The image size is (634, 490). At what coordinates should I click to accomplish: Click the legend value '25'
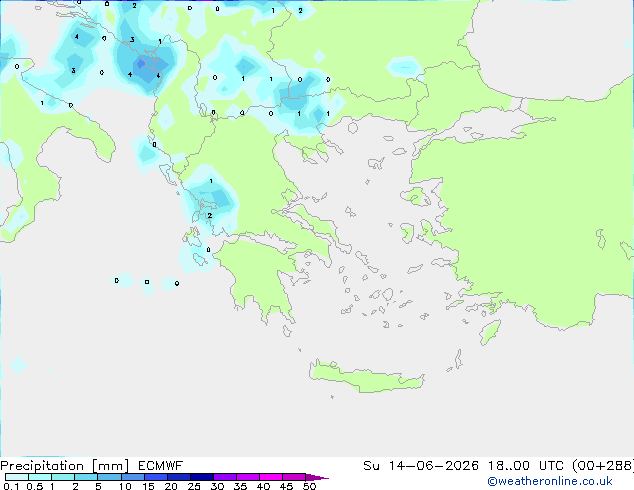[x=194, y=486]
